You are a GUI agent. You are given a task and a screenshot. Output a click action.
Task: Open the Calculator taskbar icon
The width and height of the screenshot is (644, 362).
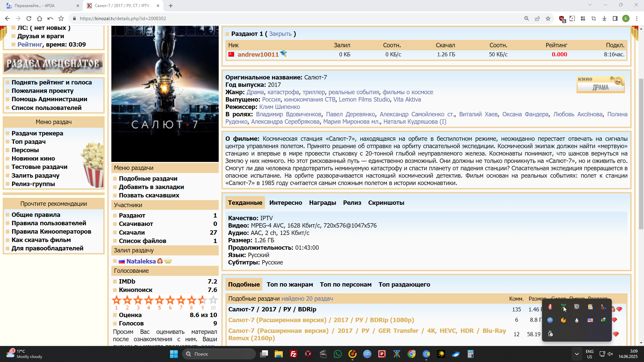pyautogui.click(x=471, y=354)
